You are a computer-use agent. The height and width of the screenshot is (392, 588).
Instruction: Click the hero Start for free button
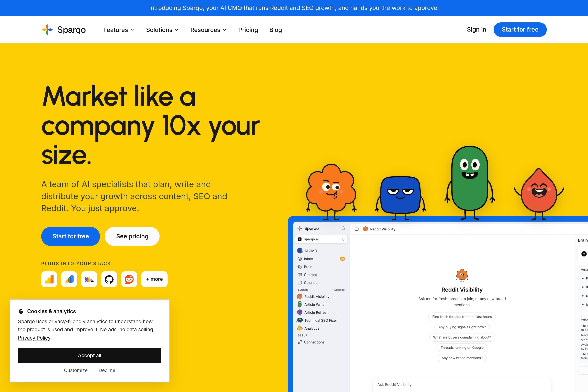pyautogui.click(x=70, y=236)
